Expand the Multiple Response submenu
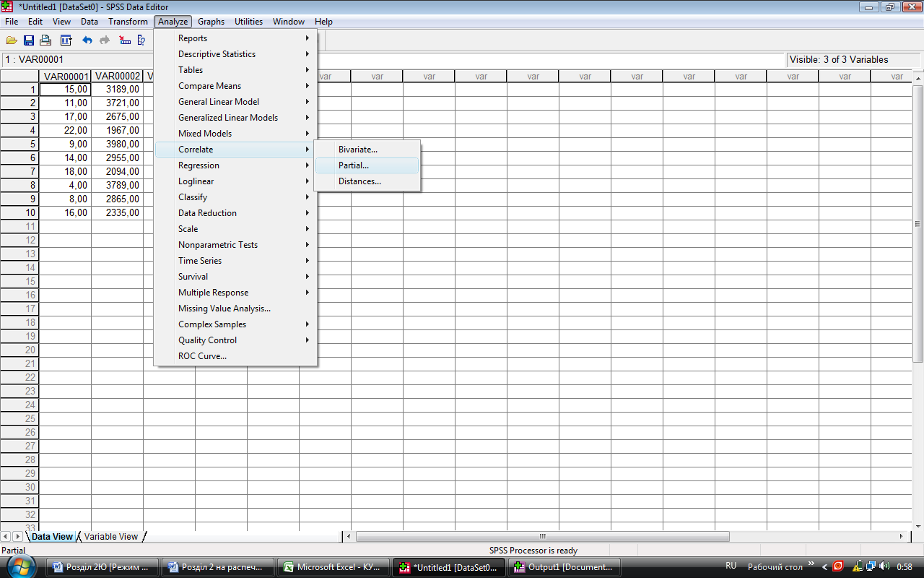The width and height of the screenshot is (924, 578). [x=235, y=293]
